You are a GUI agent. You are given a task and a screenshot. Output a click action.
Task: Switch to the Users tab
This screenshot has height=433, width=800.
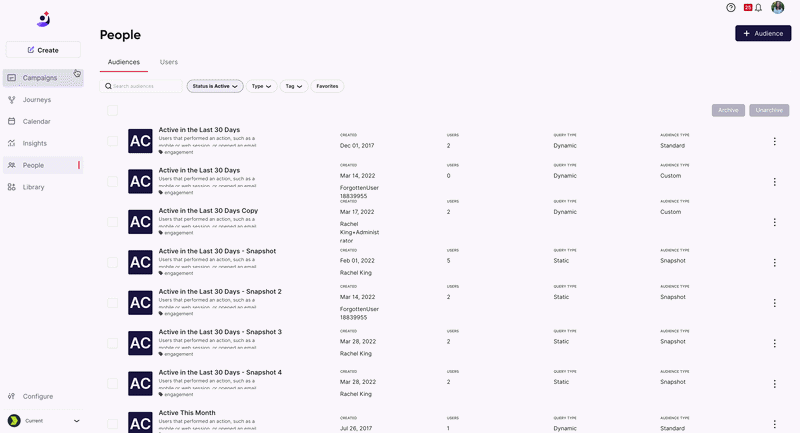click(168, 62)
